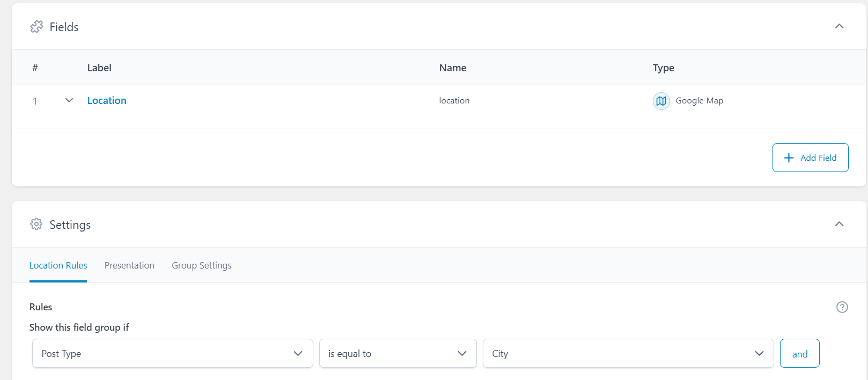Open the 'is equal to' operator dropdown
Image resolution: width=868 pixels, height=380 pixels.
(398, 354)
